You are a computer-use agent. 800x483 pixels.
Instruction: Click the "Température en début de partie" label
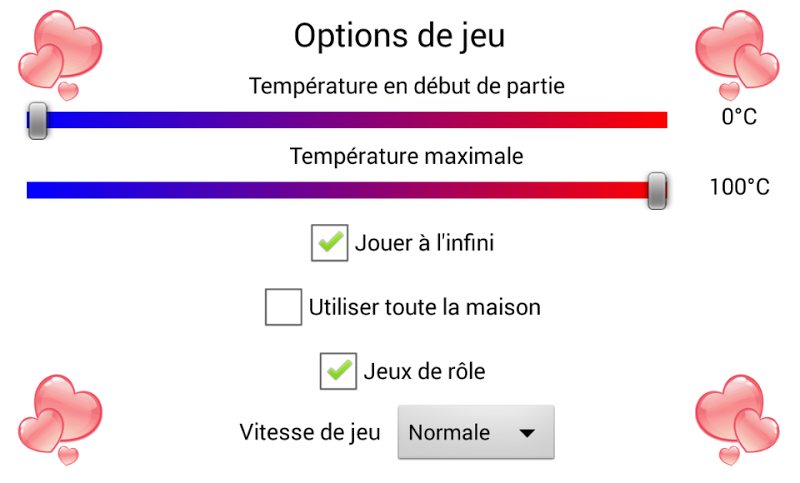pos(407,86)
